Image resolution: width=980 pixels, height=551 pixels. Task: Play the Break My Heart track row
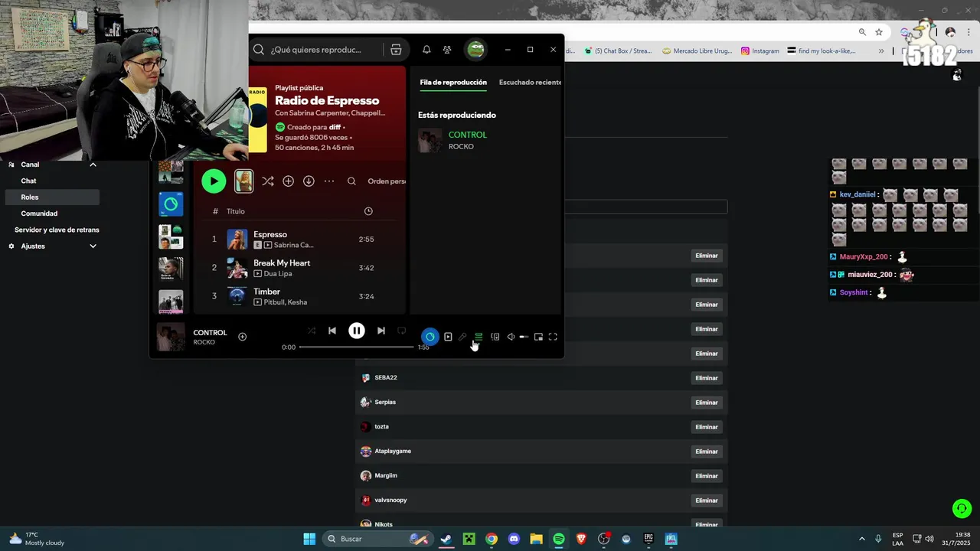tap(299, 268)
